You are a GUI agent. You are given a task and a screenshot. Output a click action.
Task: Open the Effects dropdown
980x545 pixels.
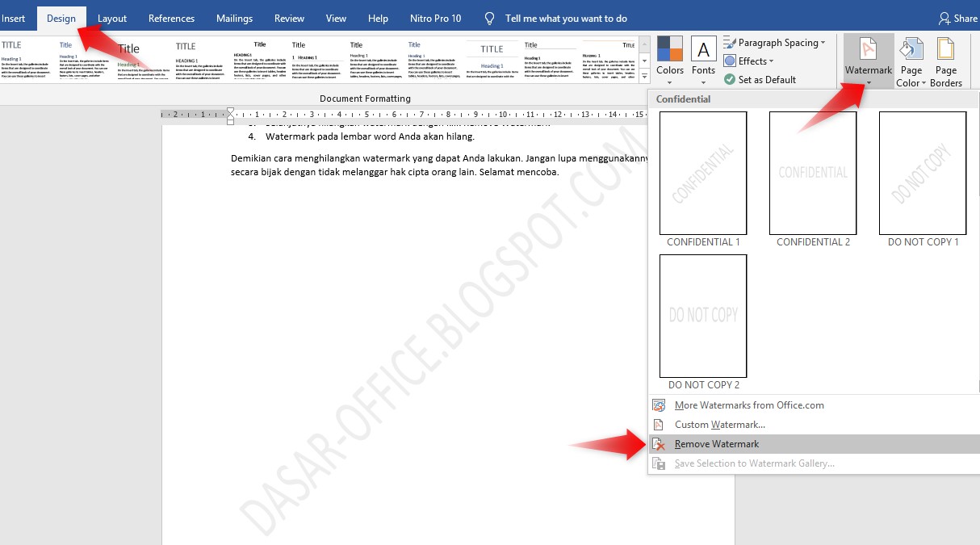[748, 61]
